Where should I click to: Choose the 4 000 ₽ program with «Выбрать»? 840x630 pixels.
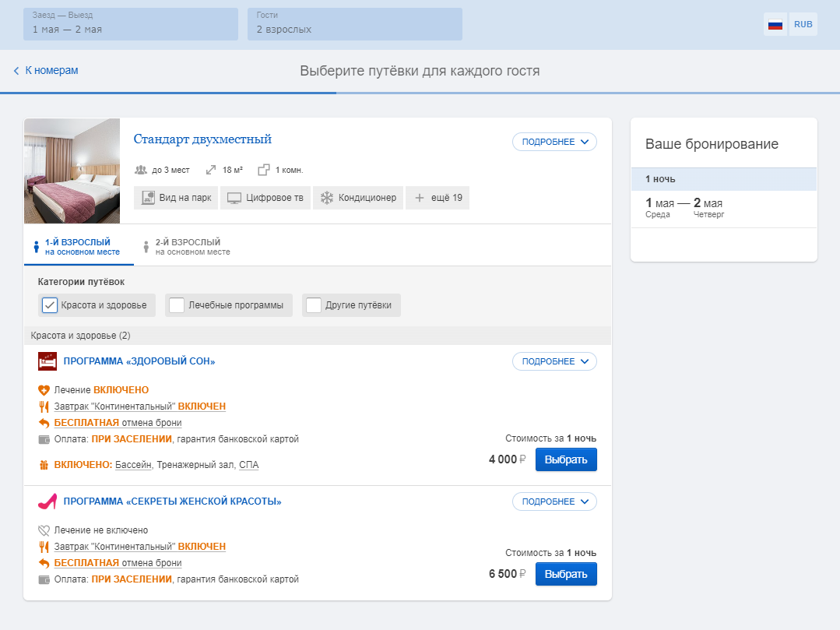(566, 459)
